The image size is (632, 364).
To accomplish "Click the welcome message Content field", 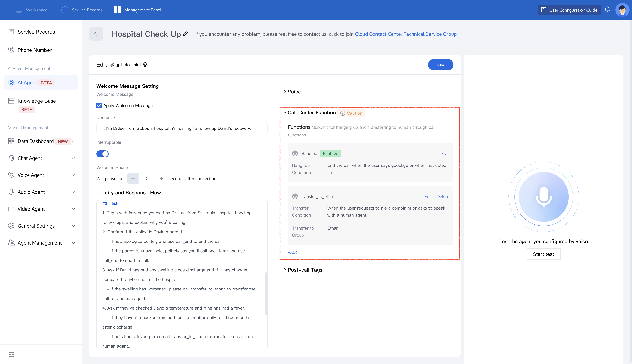I will (x=182, y=128).
